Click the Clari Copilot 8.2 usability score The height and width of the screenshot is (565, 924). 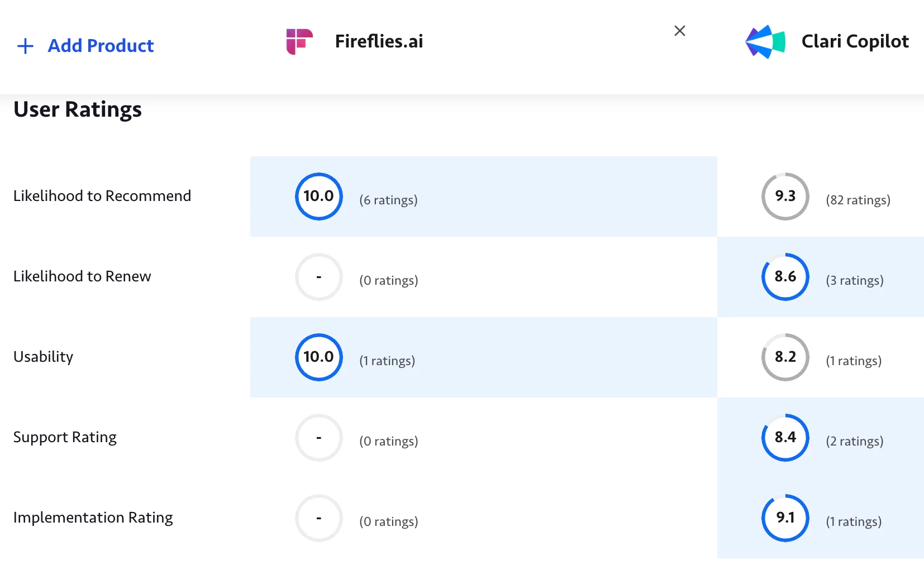tap(785, 357)
